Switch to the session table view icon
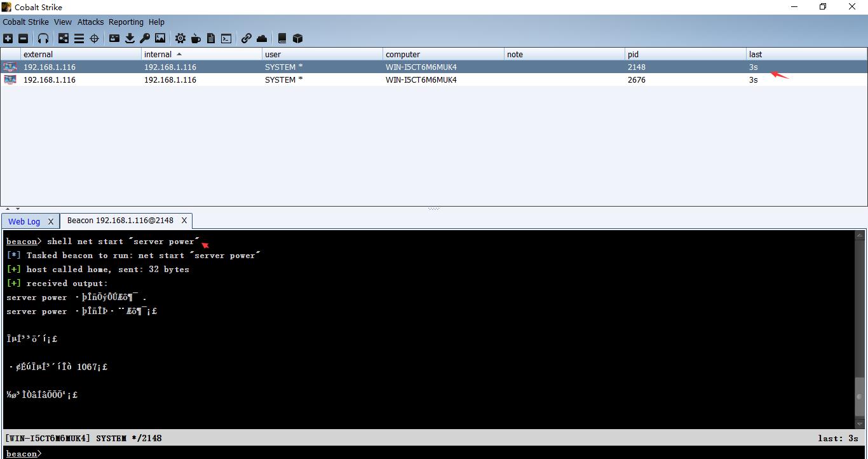The image size is (868, 459). (x=79, y=38)
